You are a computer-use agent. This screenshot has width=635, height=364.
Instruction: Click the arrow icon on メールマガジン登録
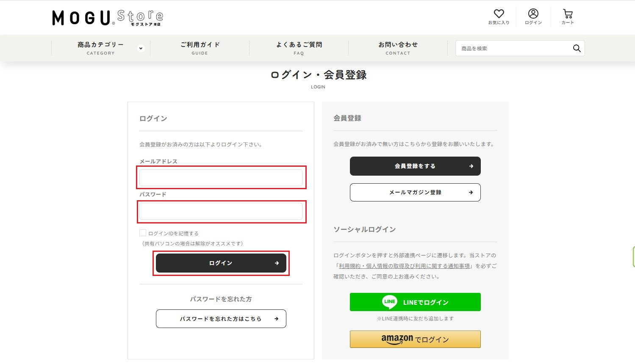pyautogui.click(x=471, y=192)
